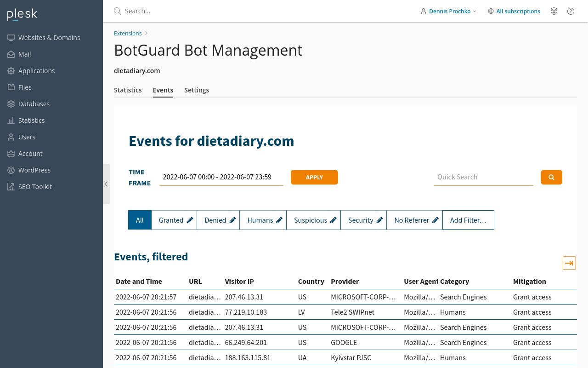Select IP 77.219.10.183 cell
Screen dimensions: 588x368
(x=246, y=312)
